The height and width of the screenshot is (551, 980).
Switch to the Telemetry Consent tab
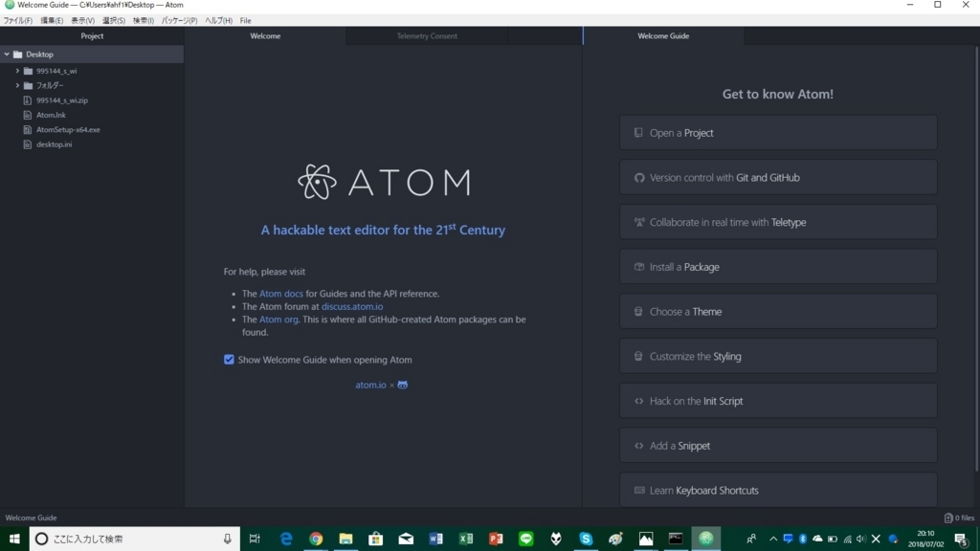(427, 36)
